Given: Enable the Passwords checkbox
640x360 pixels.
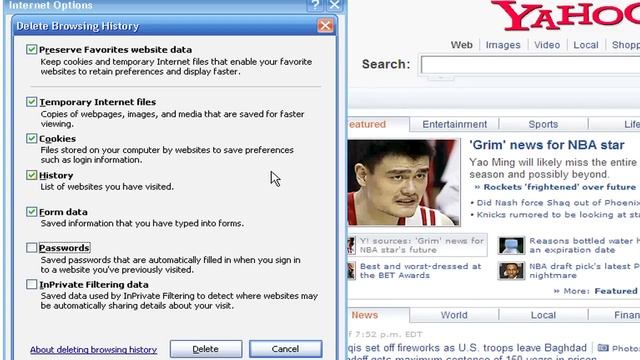Looking at the screenshot, I should tap(31, 248).
